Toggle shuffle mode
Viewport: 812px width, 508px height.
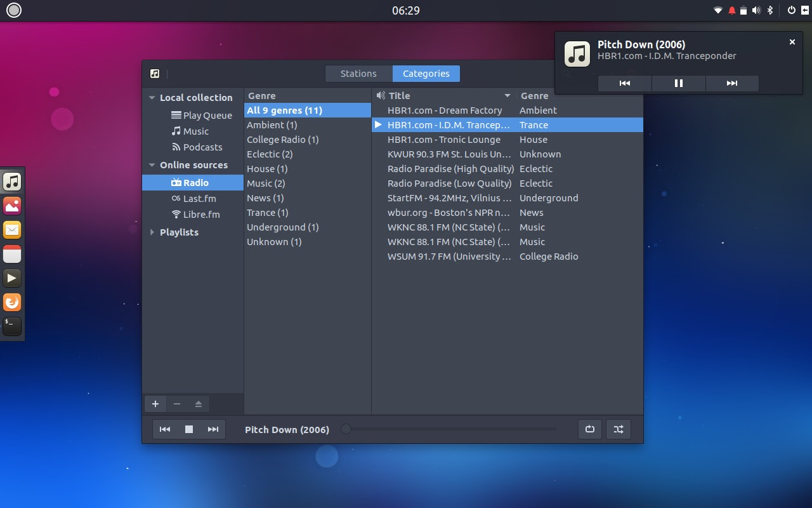coord(619,429)
